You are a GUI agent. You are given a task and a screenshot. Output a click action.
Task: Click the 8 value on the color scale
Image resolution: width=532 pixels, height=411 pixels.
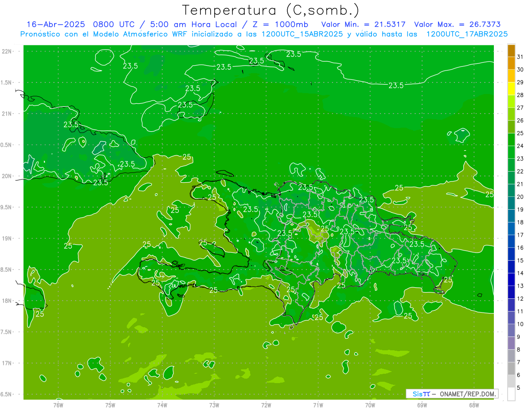point(519,349)
